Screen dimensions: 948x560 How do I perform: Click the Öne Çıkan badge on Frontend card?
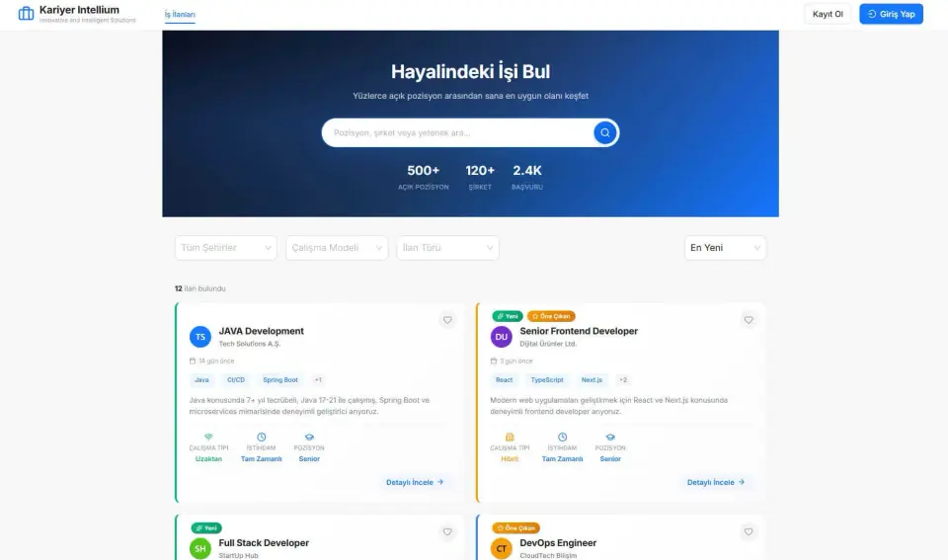(x=551, y=316)
